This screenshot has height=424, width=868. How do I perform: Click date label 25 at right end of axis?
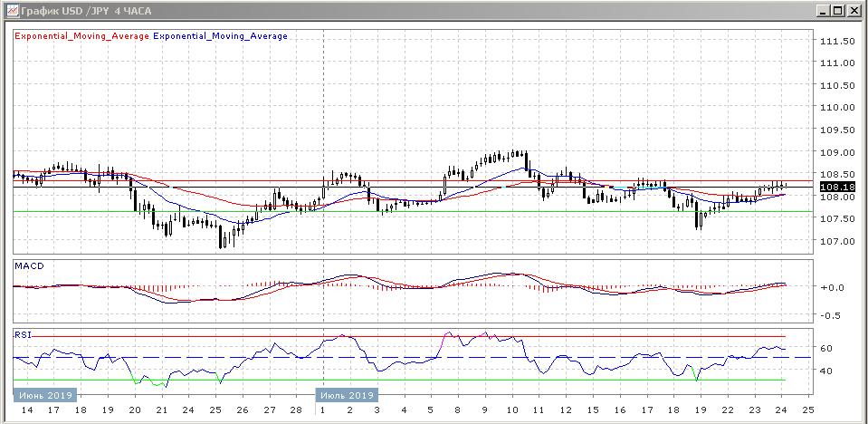coord(807,410)
